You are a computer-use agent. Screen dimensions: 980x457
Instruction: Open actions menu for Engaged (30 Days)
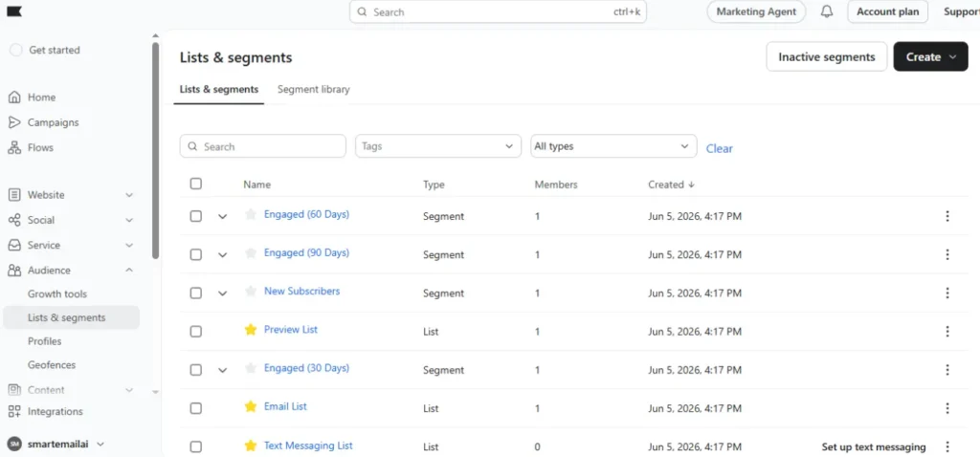947,370
